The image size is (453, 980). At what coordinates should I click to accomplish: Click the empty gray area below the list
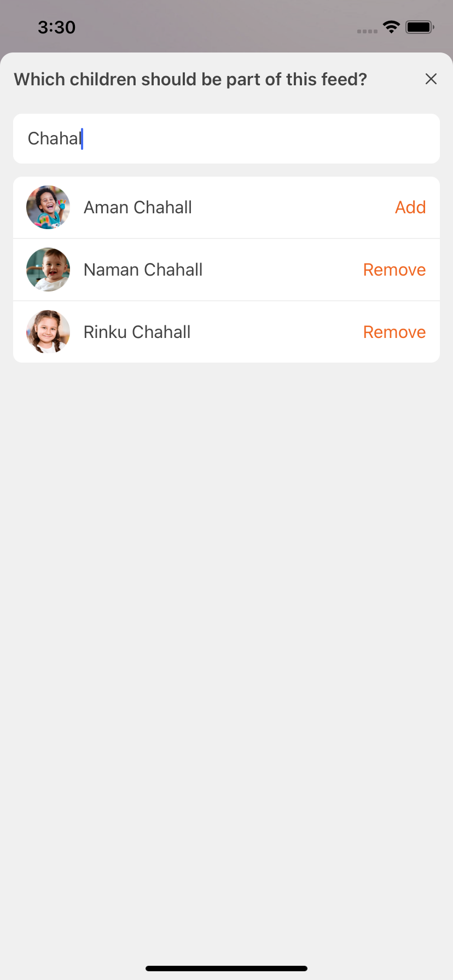click(226, 602)
